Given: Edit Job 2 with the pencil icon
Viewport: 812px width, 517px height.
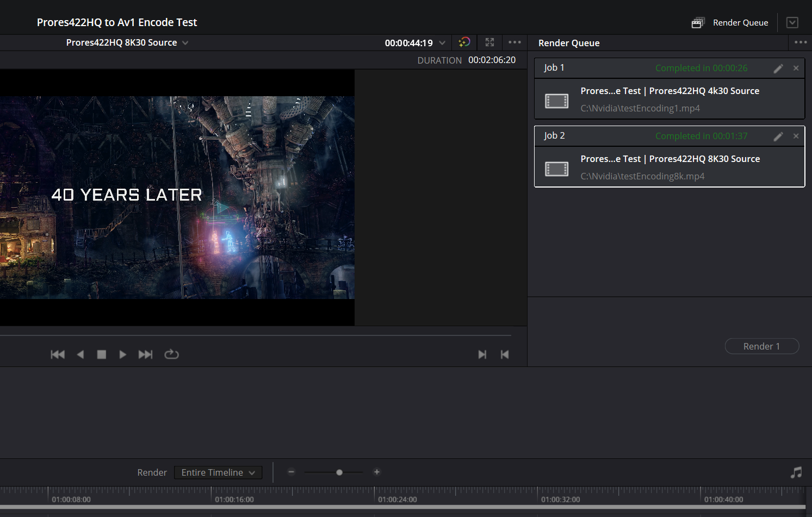Looking at the screenshot, I should pyautogui.click(x=778, y=136).
